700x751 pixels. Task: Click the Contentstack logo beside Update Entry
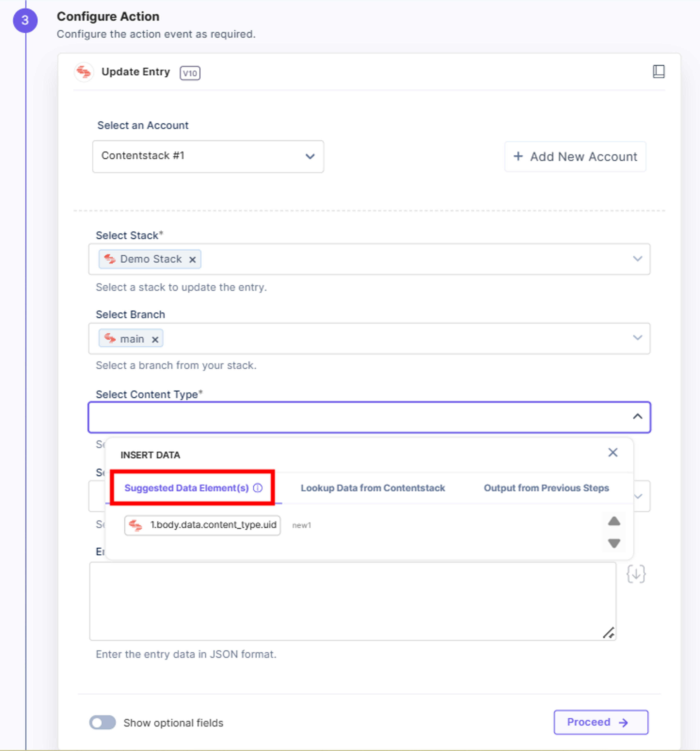84,71
